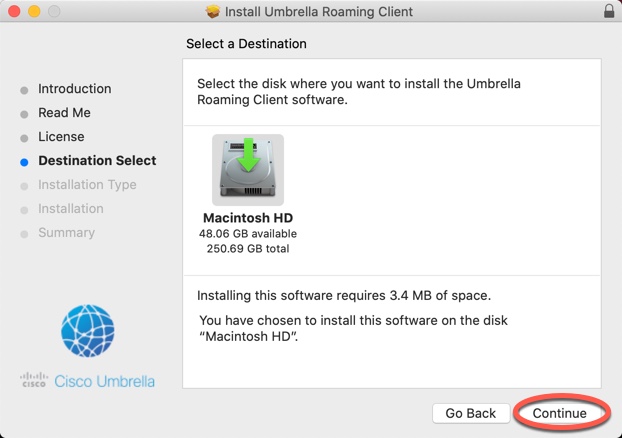Viewport: 622px width, 438px height.
Task: Select the Introduction step in sidebar
Action: tap(75, 89)
